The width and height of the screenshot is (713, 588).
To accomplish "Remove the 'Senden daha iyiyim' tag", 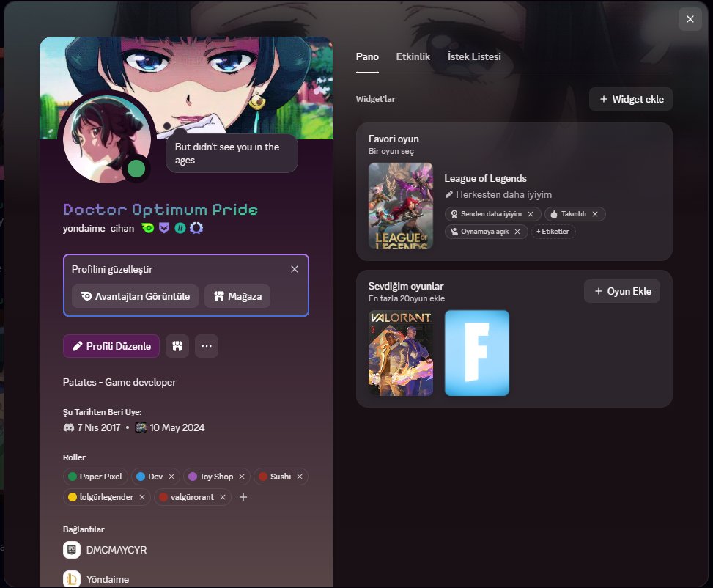I will click(x=531, y=214).
